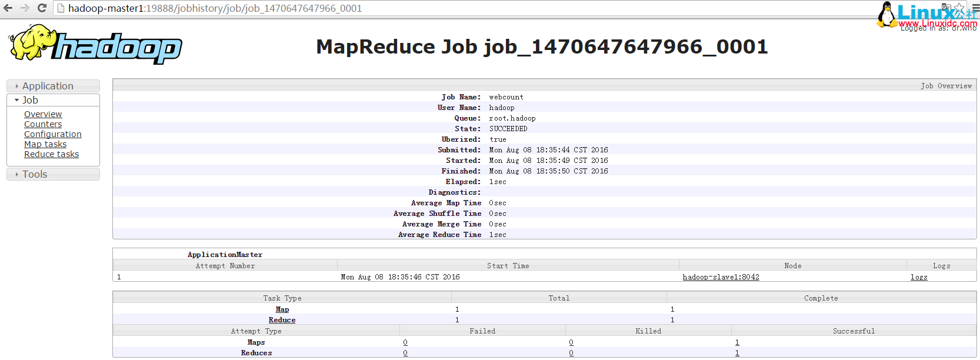Image resolution: width=980 pixels, height=360 pixels.
Task: Click successful Maps count 1
Action: [x=737, y=342]
